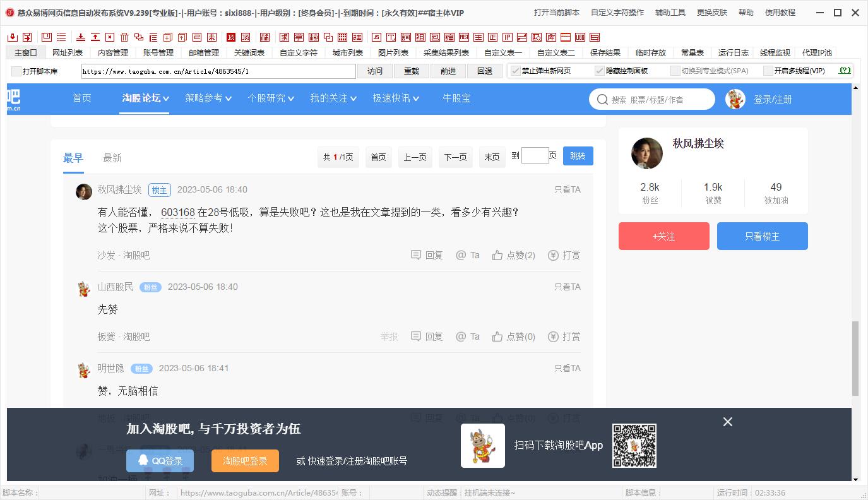Screen dimensions: 868x500
Task: Click the save-script toolbar icon with right arrow
Action: coord(27,37)
